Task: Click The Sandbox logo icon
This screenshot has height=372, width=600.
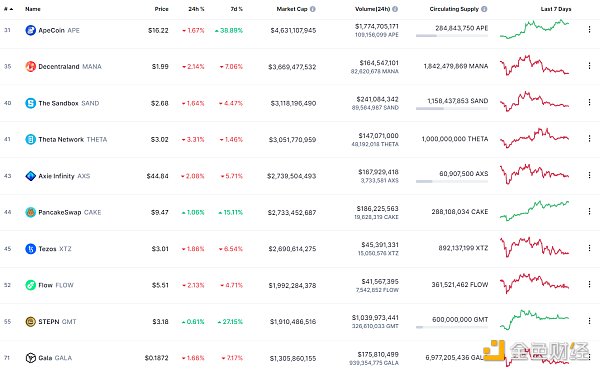Action: point(30,103)
